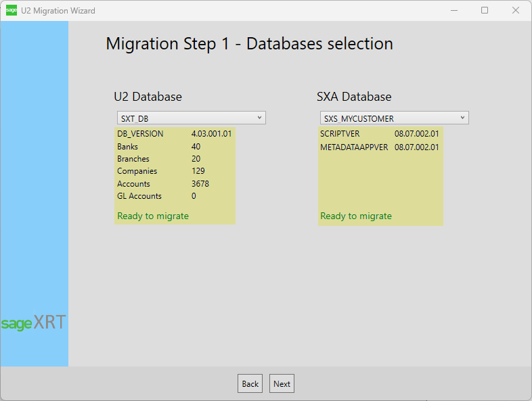532x401 pixels.
Task: Click the SCRIPTVER entry in SXA info
Action: (x=340, y=134)
